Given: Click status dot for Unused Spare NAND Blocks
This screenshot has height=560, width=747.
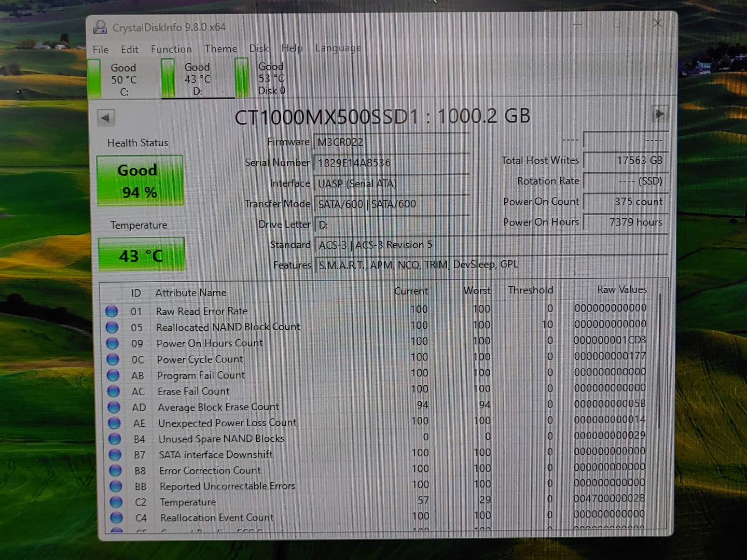Looking at the screenshot, I should coord(115,439).
